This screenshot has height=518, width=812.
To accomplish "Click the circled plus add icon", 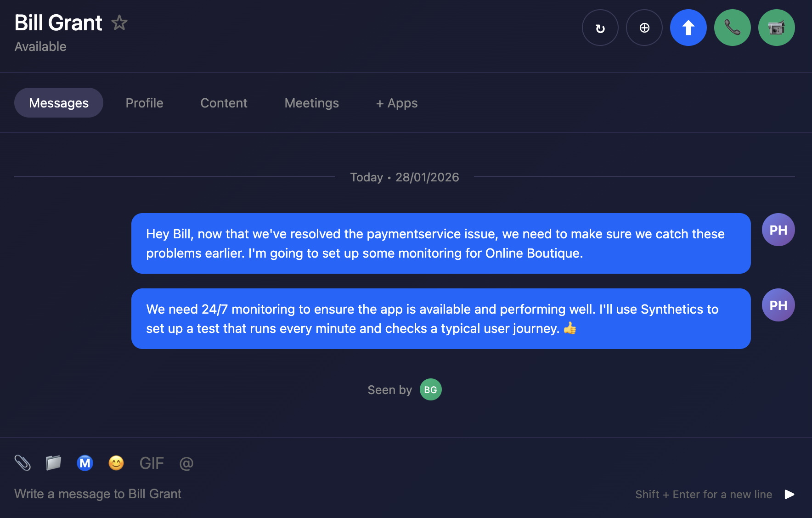I will pyautogui.click(x=644, y=28).
